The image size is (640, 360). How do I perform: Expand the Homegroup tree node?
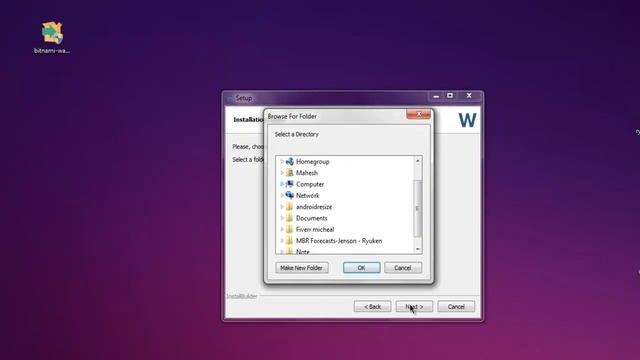282,162
